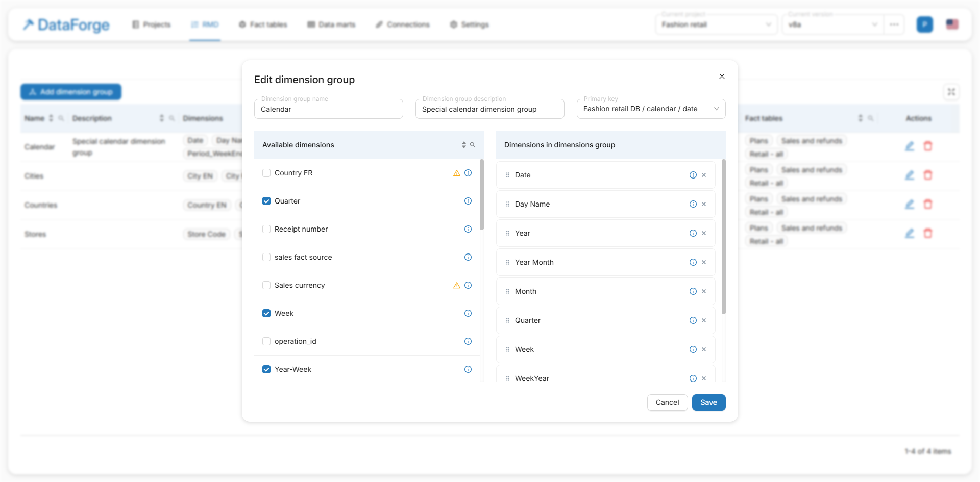Check the Receipt number checkbox

pyautogui.click(x=266, y=229)
